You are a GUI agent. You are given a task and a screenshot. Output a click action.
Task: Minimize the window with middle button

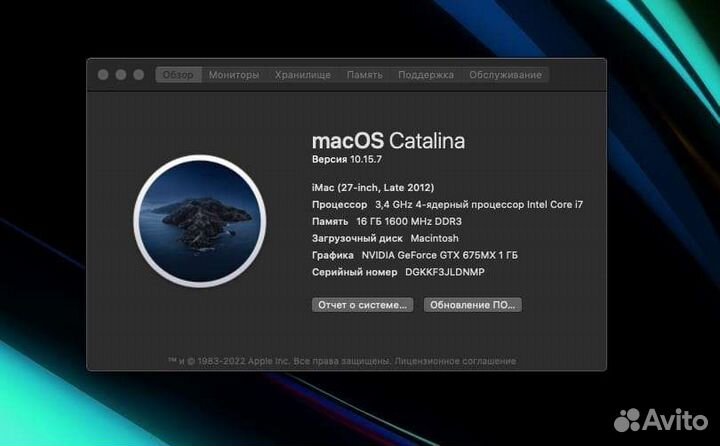pyautogui.click(x=121, y=75)
